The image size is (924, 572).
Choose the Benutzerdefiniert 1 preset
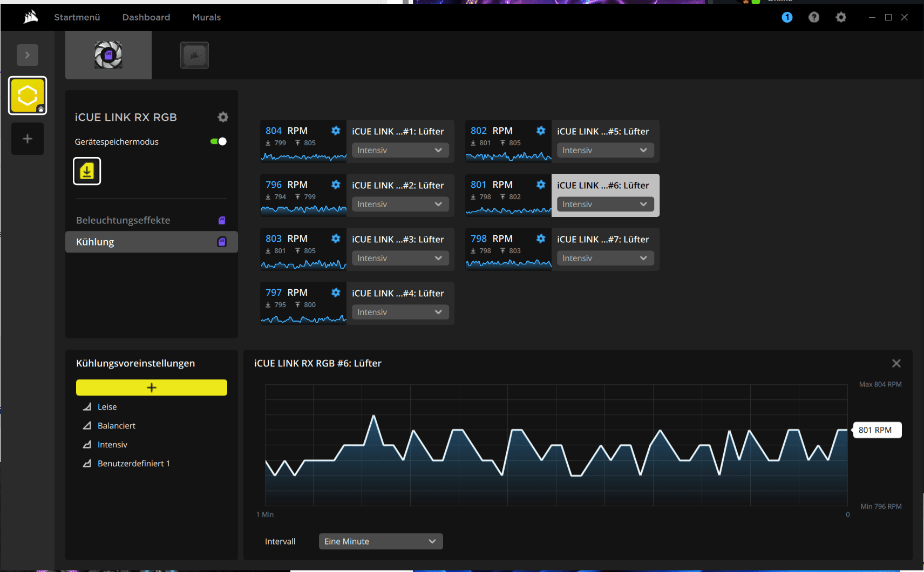click(x=134, y=463)
